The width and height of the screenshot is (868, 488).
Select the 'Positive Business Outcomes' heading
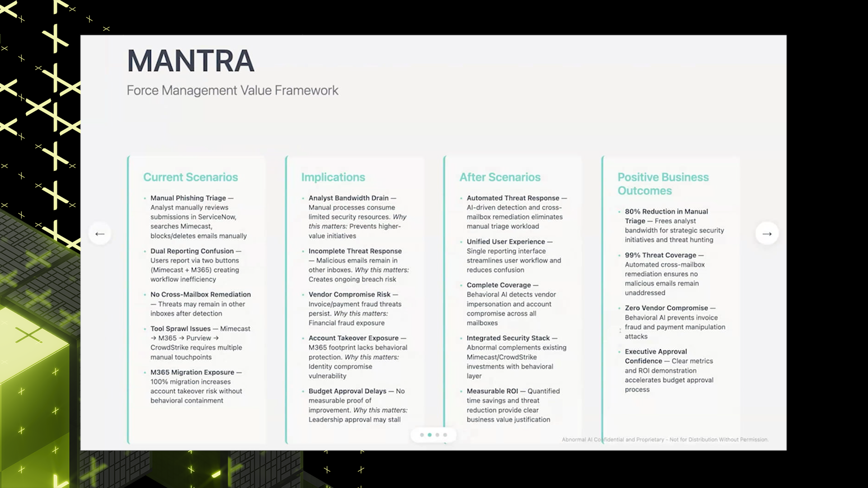pos(663,184)
